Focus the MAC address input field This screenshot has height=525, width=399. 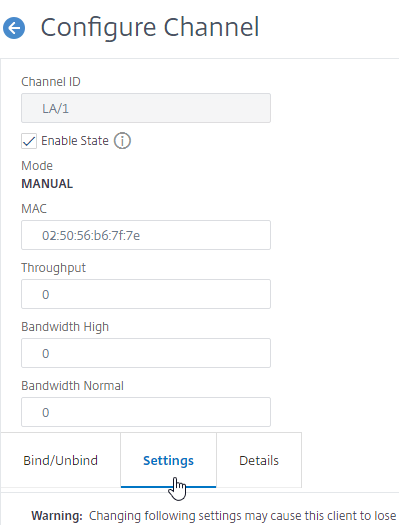[x=146, y=235]
